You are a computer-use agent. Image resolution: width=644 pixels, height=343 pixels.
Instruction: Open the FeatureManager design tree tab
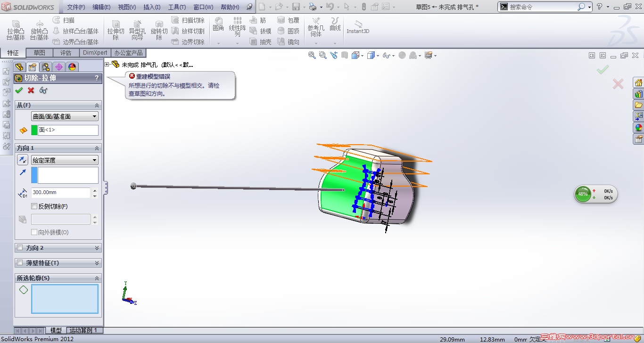(x=19, y=67)
